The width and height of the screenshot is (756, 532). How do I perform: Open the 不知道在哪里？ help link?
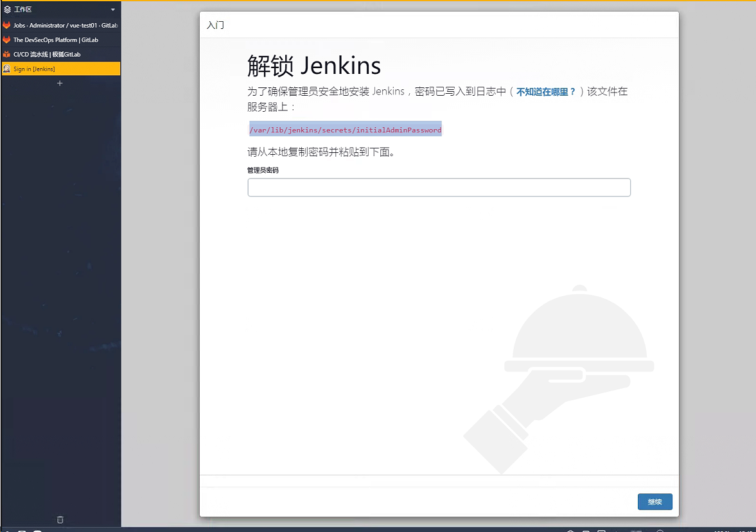pyautogui.click(x=546, y=92)
